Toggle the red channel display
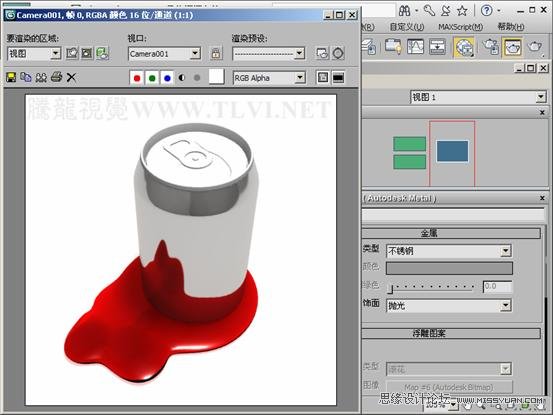The height and width of the screenshot is (415, 553). tap(137, 78)
